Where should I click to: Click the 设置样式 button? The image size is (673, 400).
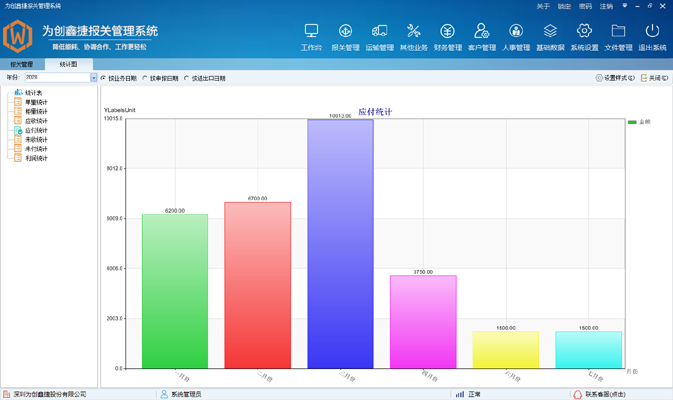(615, 78)
